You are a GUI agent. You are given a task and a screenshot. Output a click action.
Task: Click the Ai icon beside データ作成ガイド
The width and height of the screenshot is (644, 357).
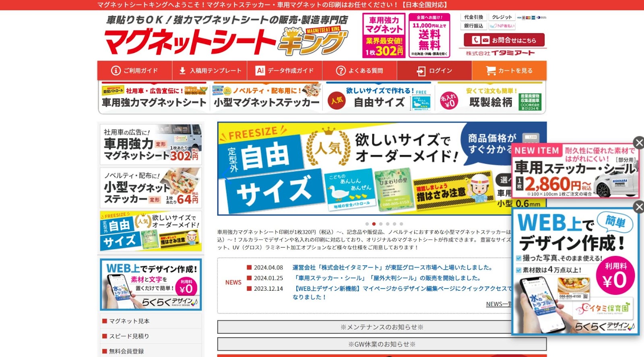[260, 71]
